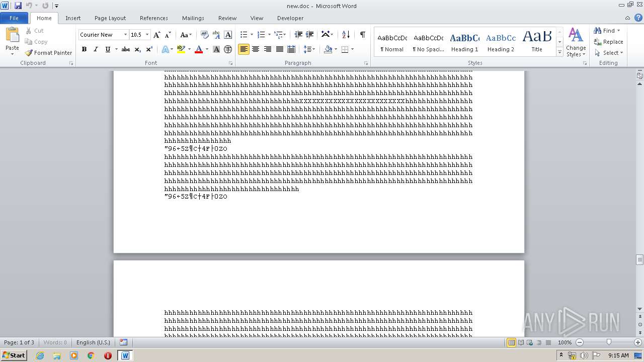Zoom out with the minus button
The height and width of the screenshot is (362, 644).
(x=580, y=342)
